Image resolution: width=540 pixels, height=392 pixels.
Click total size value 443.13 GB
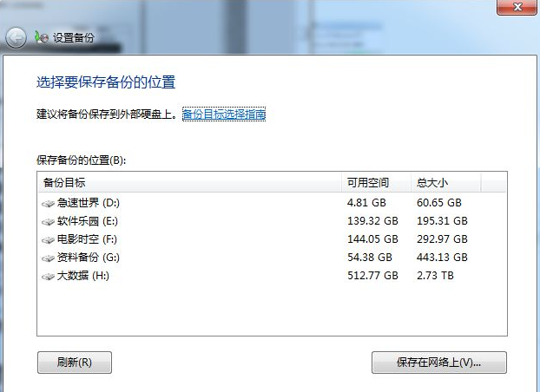pyautogui.click(x=442, y=258)
